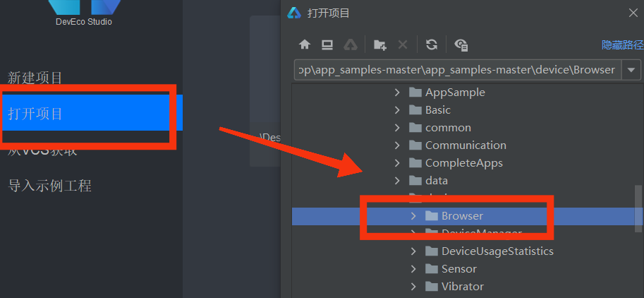
Task: Click the project directory toolbar icon
Action: click(x=351, y=44)
